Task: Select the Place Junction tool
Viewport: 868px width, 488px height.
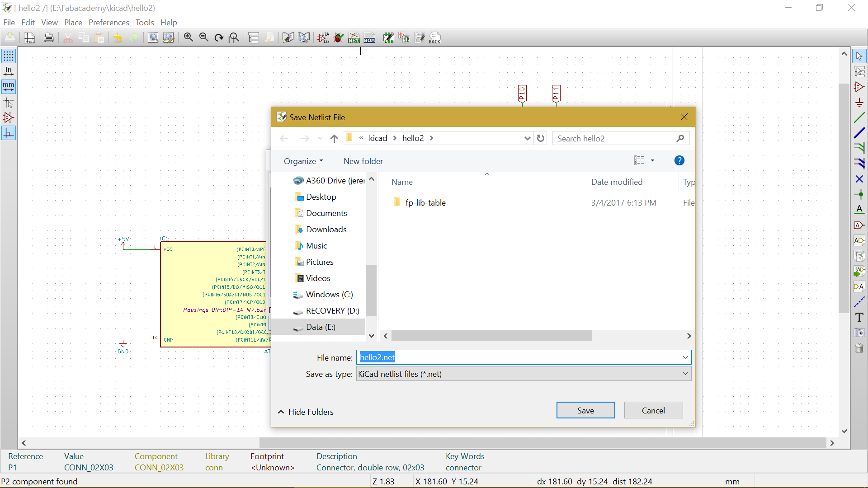Action: click(859, 195)
